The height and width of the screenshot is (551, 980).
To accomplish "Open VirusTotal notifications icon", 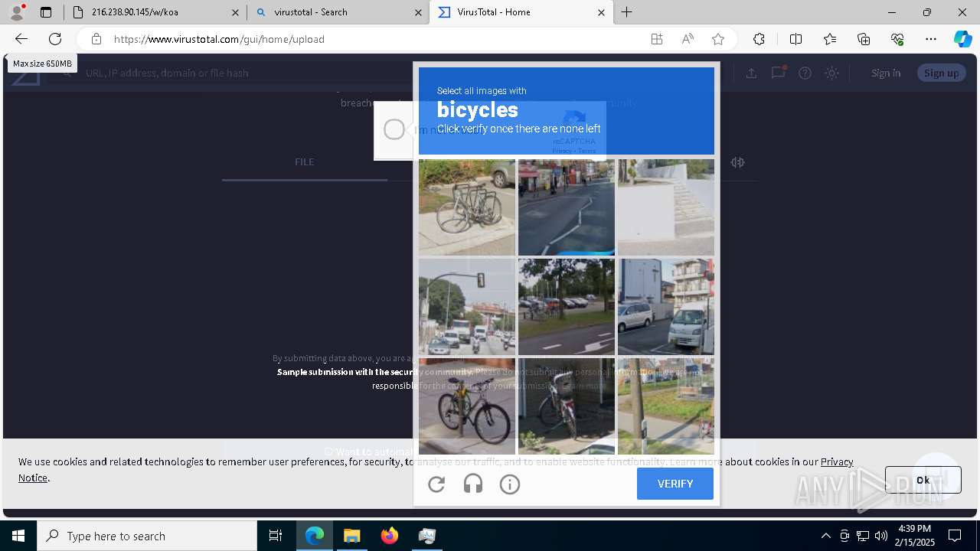I will 778,73.
